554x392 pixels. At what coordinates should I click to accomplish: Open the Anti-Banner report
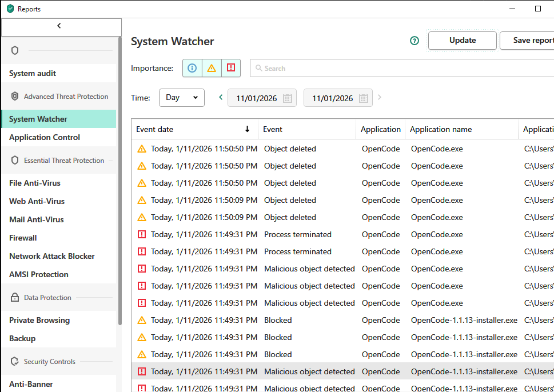[59, 384]
